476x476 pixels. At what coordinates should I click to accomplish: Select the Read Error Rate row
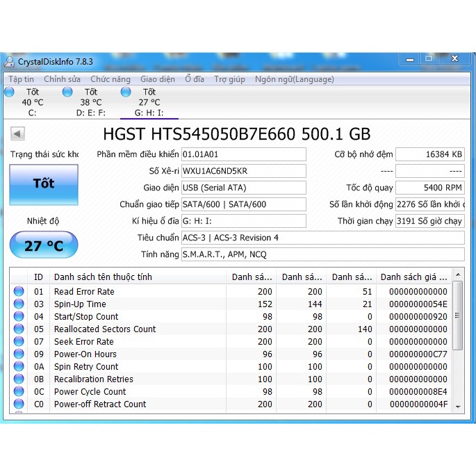pyautogui.click(x=231, y=291)
